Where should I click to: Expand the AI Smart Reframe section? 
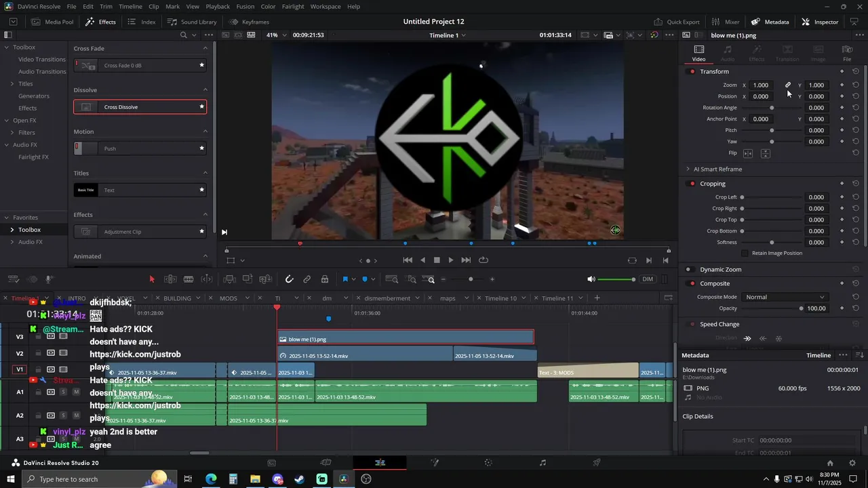688,169
